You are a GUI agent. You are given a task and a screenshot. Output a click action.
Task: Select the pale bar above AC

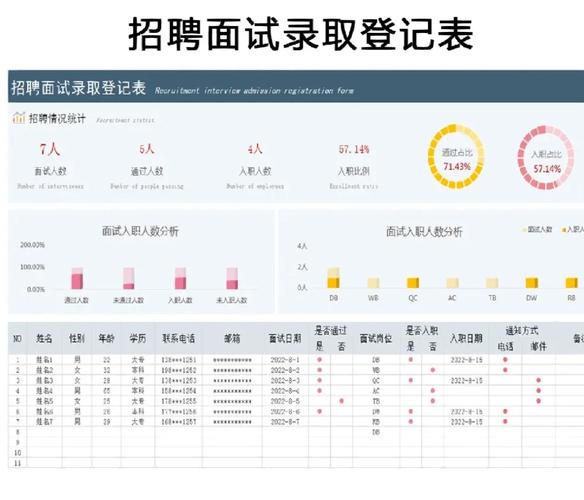[x=453, y=283]
